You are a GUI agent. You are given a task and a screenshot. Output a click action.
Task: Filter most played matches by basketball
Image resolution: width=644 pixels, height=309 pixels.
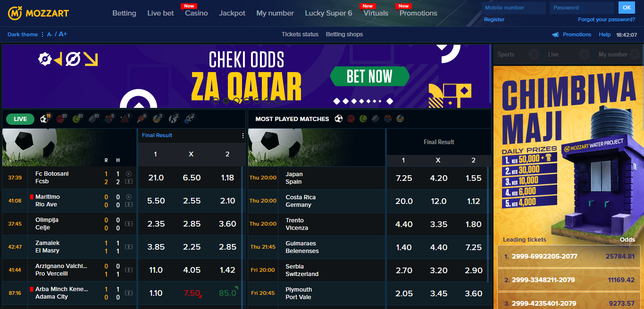click(351, 119)
